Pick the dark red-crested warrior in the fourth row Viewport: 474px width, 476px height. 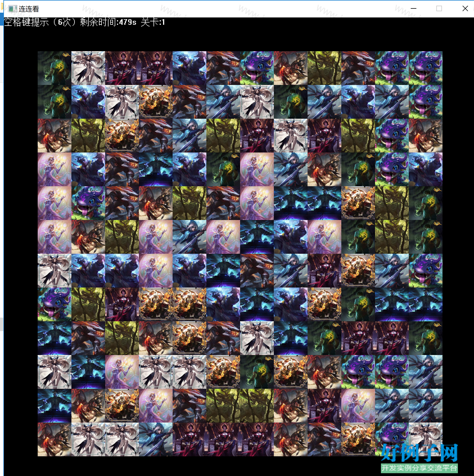tap(122, 169)
